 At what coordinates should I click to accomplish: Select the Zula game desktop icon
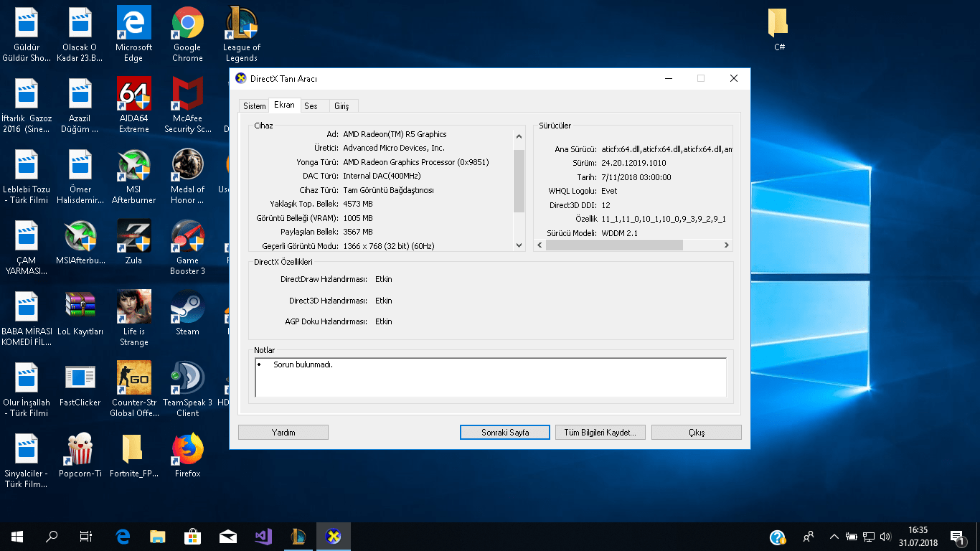(133, 237)
